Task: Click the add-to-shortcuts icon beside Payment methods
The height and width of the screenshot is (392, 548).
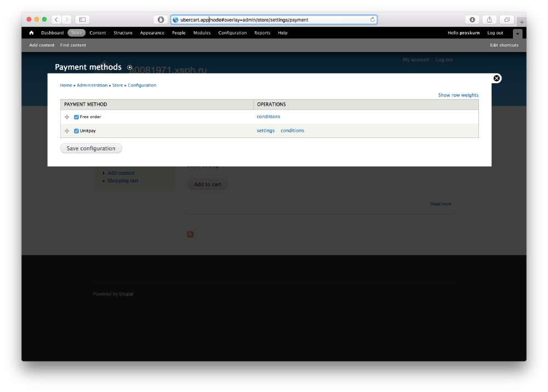Action: (130, 67)
